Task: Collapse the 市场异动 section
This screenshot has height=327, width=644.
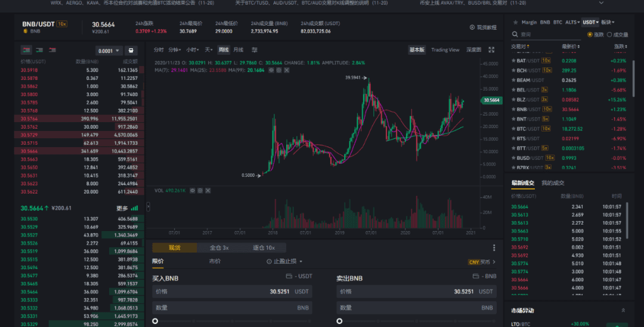Action: [x=623, y=310]
